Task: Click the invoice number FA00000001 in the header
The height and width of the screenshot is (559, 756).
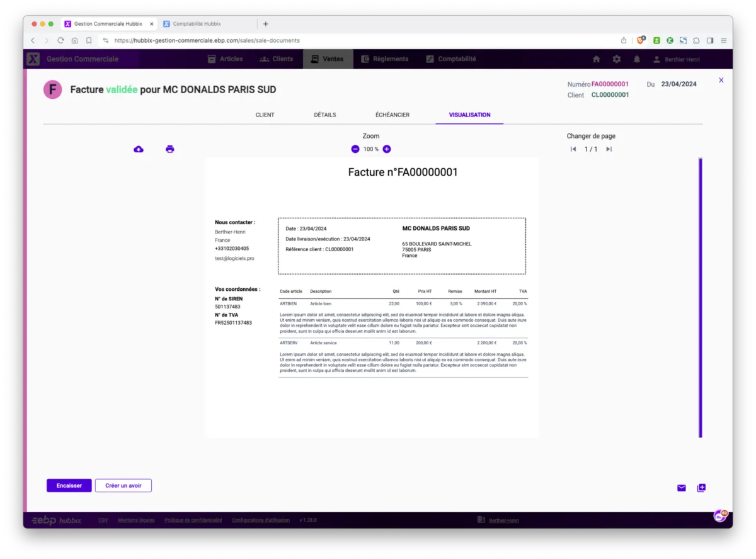Action: click(x=610, y=84)
